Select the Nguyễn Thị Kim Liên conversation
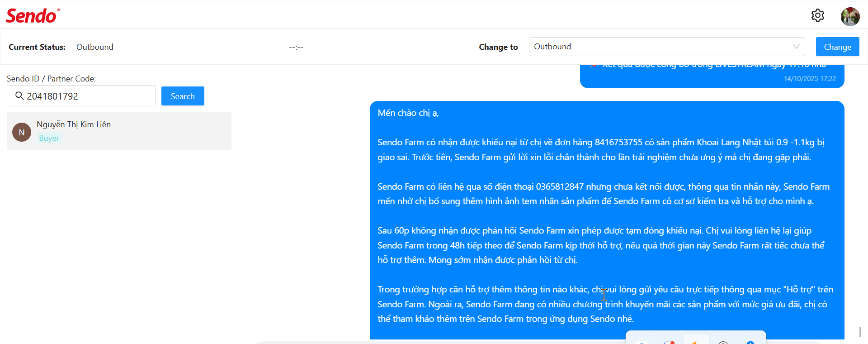 [x=119, y=131]
